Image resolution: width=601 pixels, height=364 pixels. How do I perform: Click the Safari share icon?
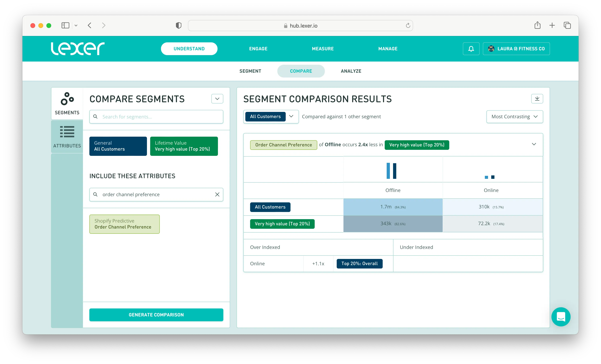(x=537, y=25)
